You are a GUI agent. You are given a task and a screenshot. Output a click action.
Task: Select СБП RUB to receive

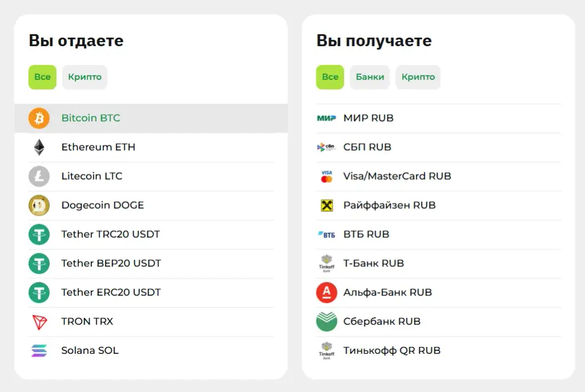(x=439, y=147)
